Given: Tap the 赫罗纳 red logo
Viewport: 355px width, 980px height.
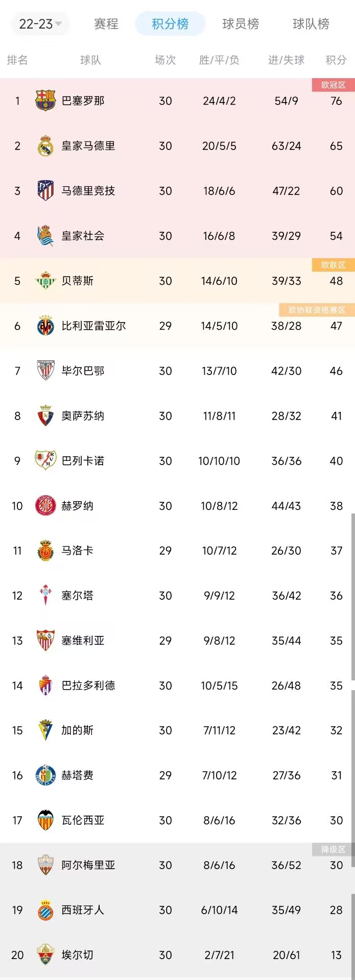Looking at the screenshot, I should [45, 506].
